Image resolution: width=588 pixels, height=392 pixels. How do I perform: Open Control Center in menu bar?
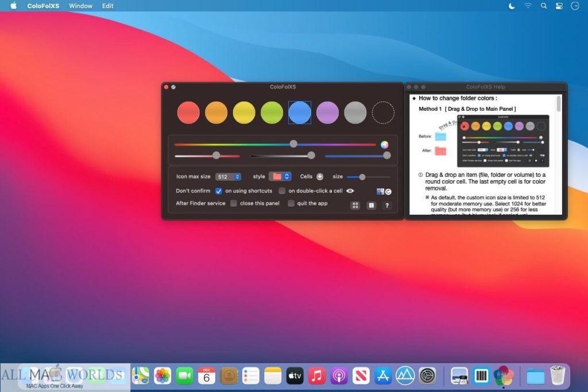559,6
